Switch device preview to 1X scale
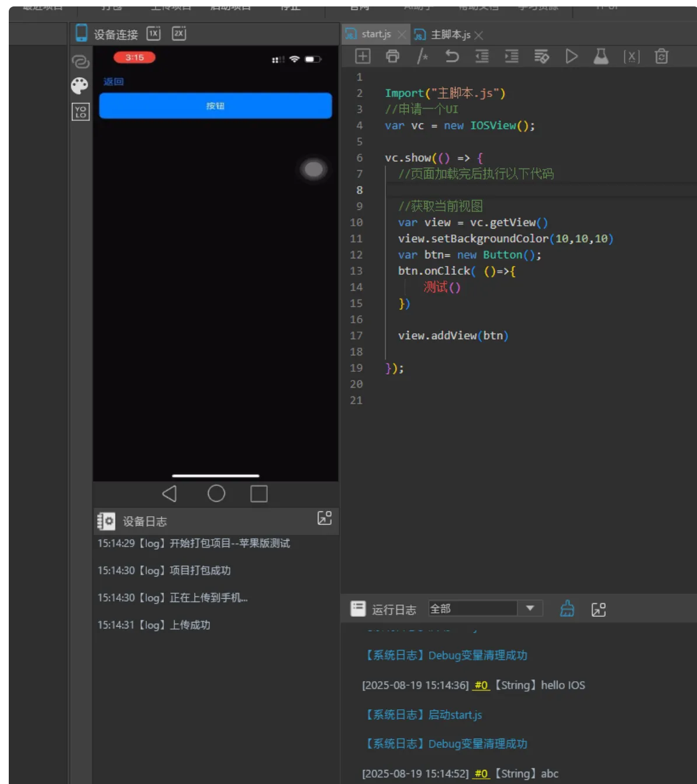Image resolution: width=697 pixels, height=784 pixels. click(x=153, y=33)
